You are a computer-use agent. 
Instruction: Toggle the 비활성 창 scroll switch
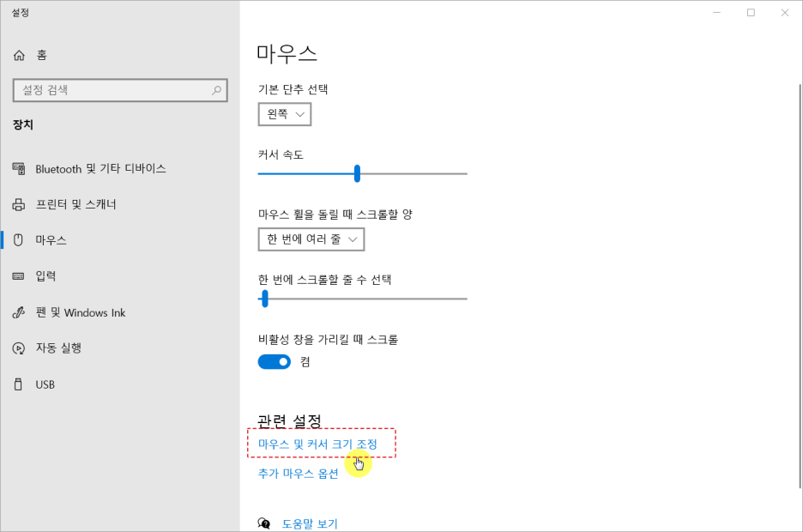pyautogui.click(x=274, y=362)
